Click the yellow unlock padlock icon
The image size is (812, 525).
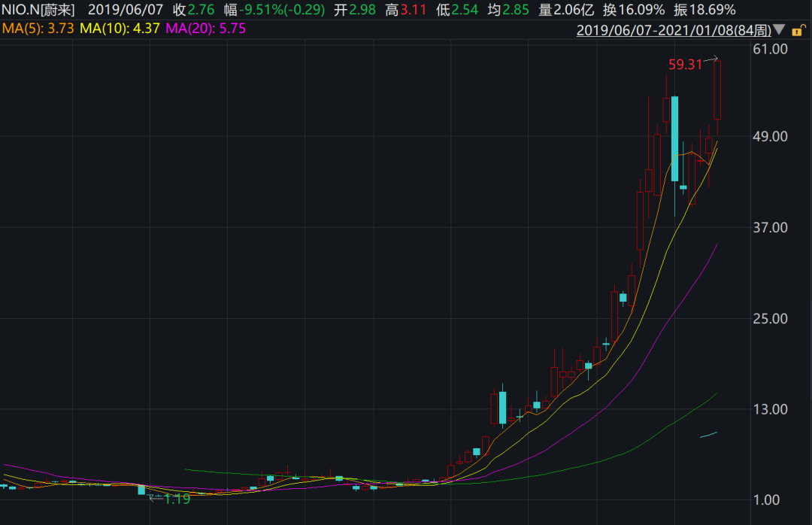pos(798,30)
